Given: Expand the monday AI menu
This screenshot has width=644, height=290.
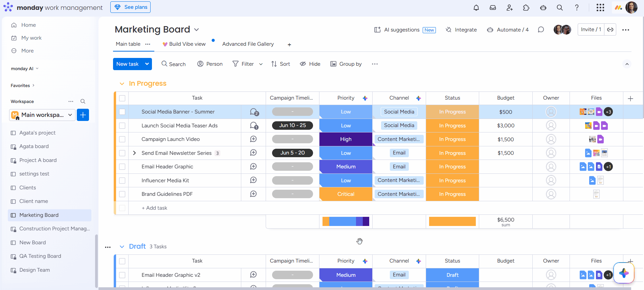Looking at the screenshot, I should [x=25, y=68].
